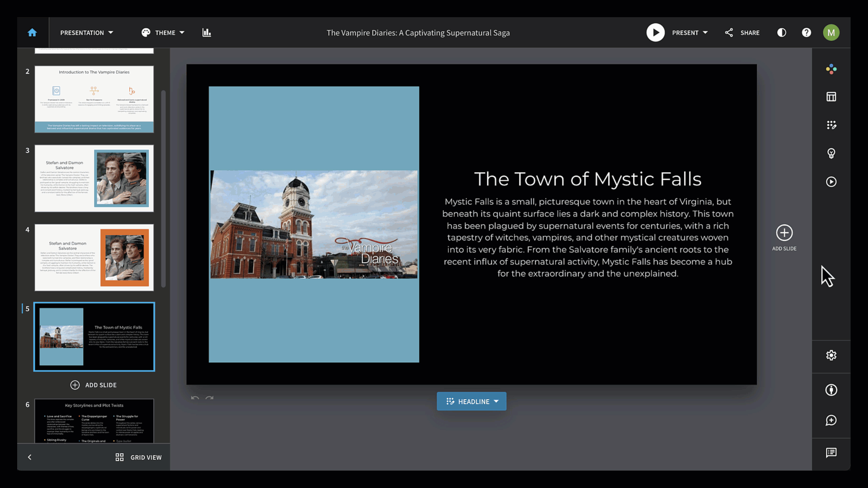Click the smart slide edit icon in sidebar
Screen dimensions: 868x488
tap(831, 125)
